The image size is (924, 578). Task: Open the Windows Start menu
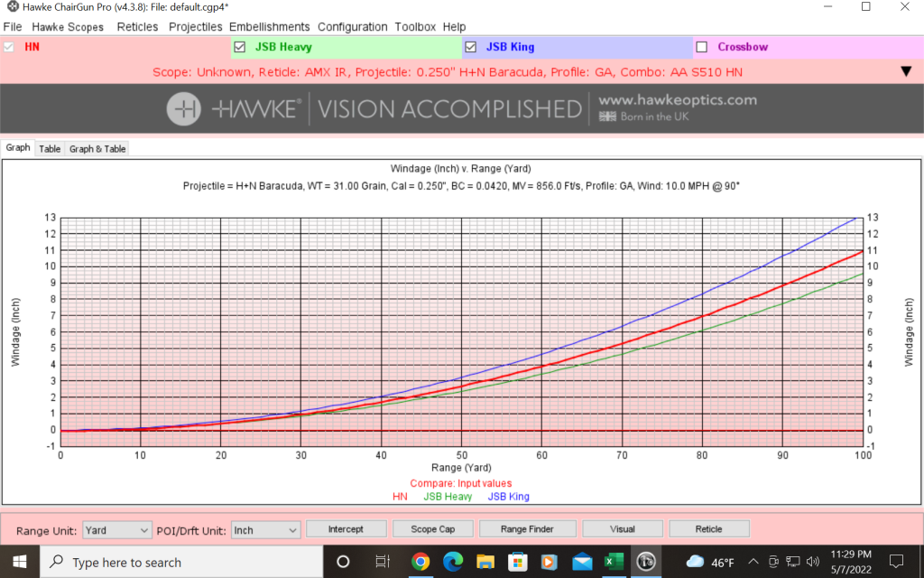click(x=20, y=562)
